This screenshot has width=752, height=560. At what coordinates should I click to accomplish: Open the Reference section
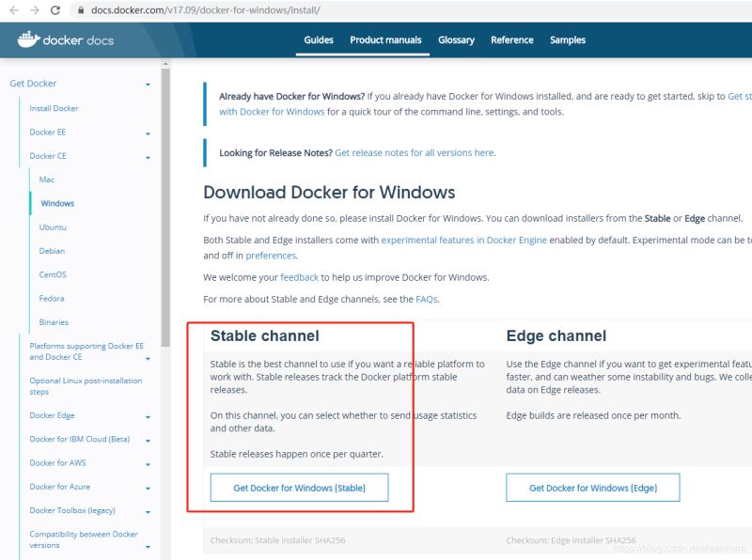[511, 39]
